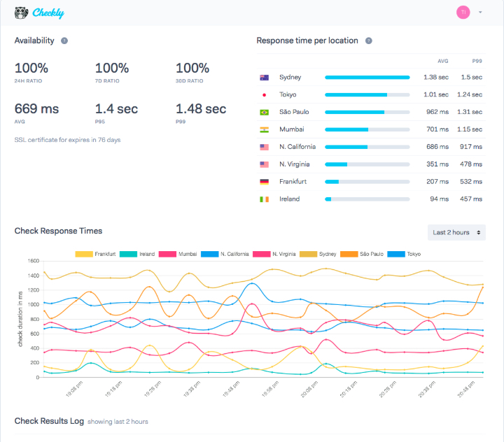Screen dimensions: 504x442
Task: Click the Sydney location name in table
Action: point(290,78)
